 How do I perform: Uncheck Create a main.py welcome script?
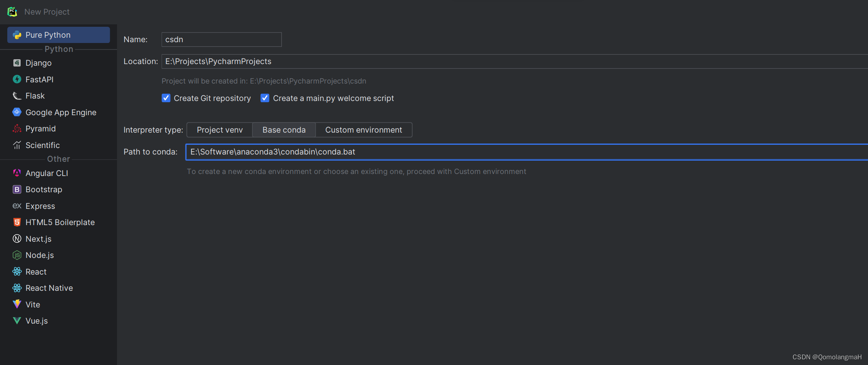pyautogui.click(x=265, y=98)
